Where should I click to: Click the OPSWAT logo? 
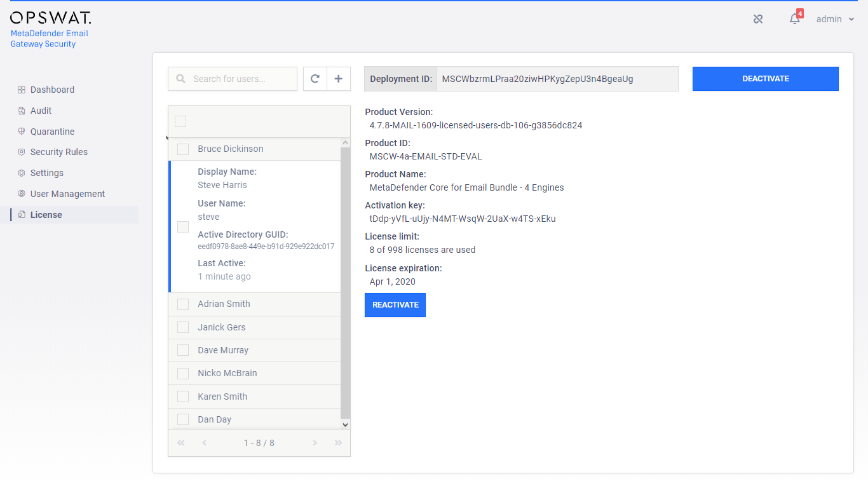click(x=51, y=17)
